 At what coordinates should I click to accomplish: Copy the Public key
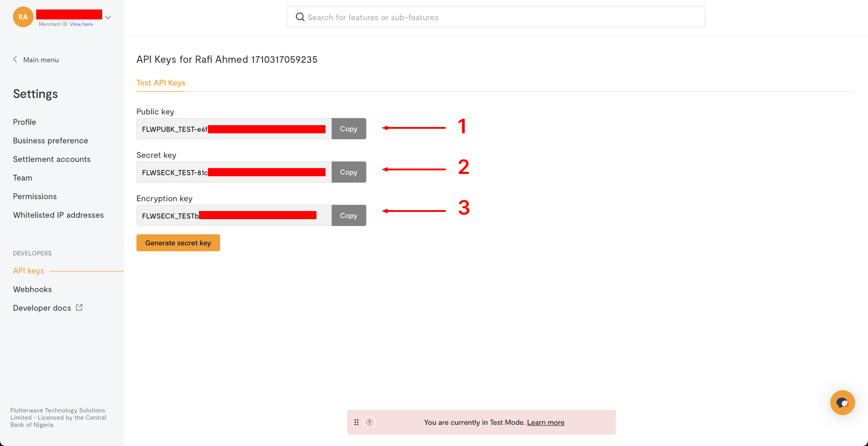349,129
